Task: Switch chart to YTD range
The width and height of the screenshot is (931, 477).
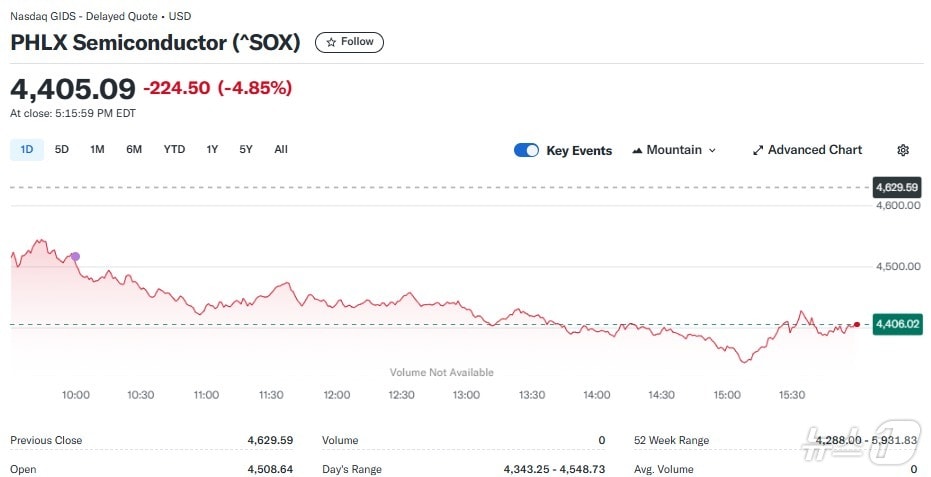Action: click(174, 149)
